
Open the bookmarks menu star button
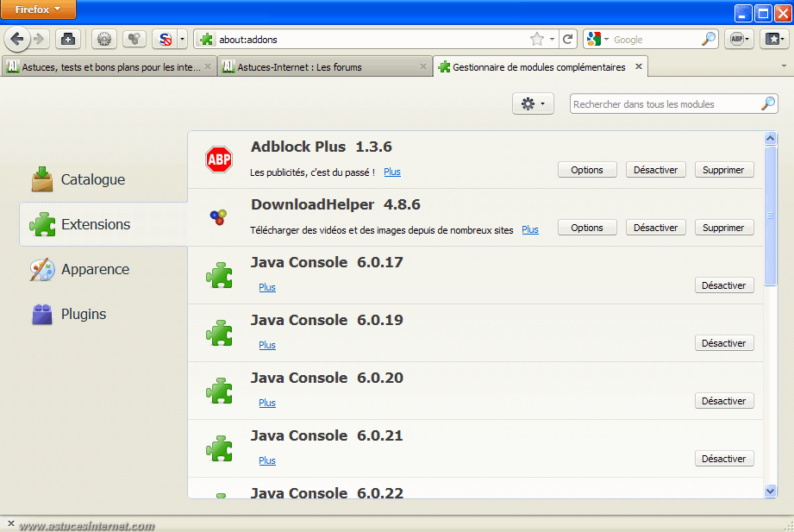coord(774,39)
